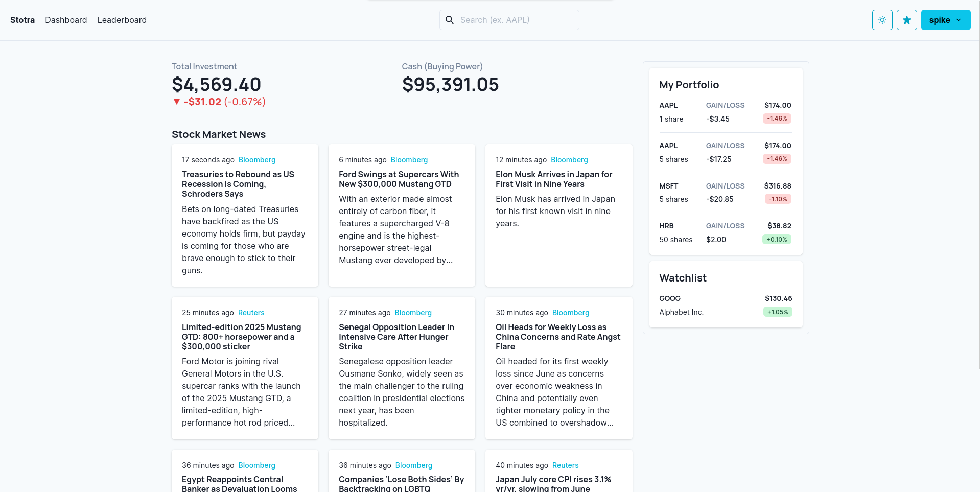This screenshot has width=980, height=492.
Task: Open Oil Heads for Weekly Loss article
Action: tap(558, 368)
